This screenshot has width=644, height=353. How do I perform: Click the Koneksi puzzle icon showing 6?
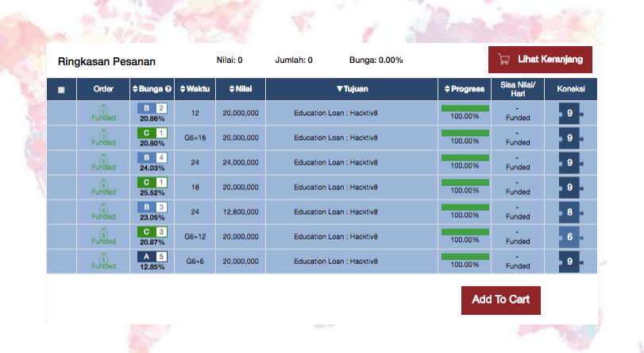(569, 237)
